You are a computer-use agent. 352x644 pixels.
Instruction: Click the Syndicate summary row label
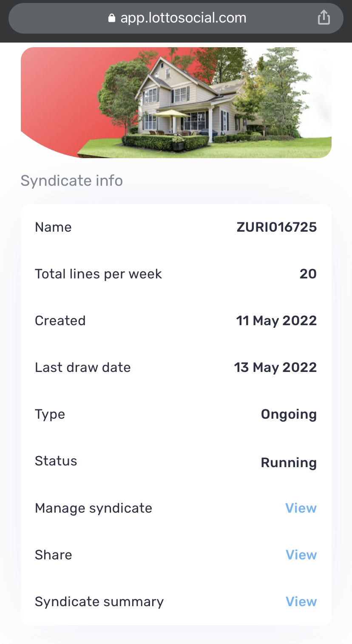pos(99,601)
